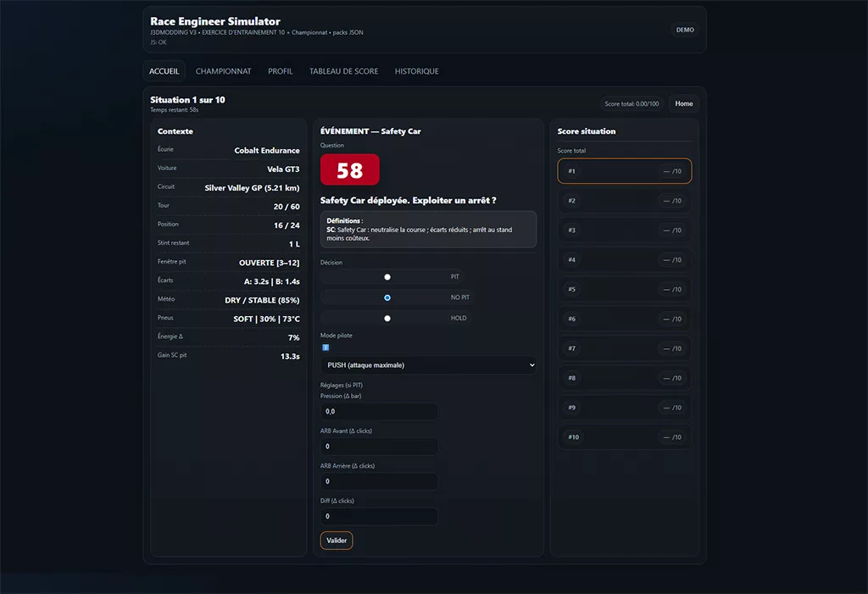This screenshot has height=594, width=868.
Task: Click the info icon under Mode pilote
Action: tap(325, 347)
